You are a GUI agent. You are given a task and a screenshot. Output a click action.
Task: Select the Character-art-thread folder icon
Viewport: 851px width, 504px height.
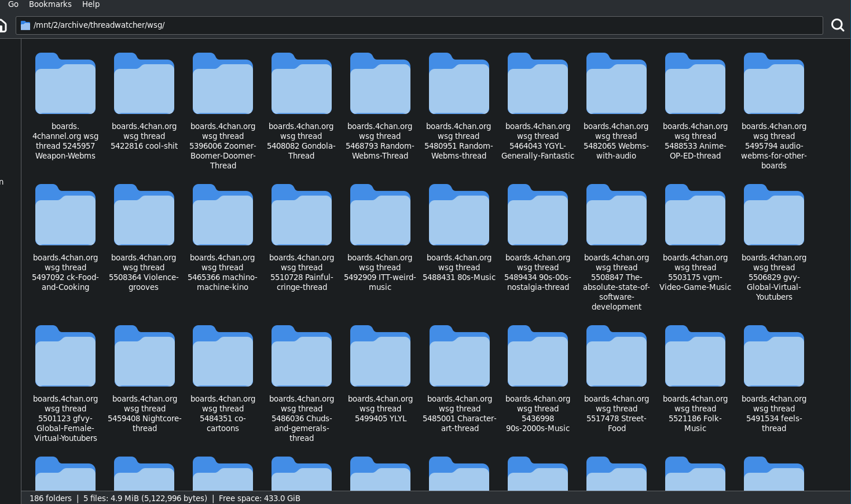(459, 356)
